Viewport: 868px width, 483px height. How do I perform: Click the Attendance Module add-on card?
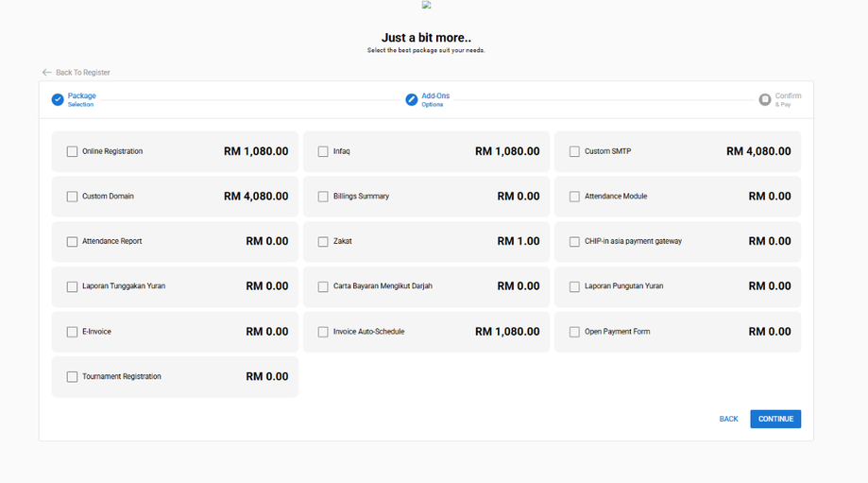tap(677, 197)
